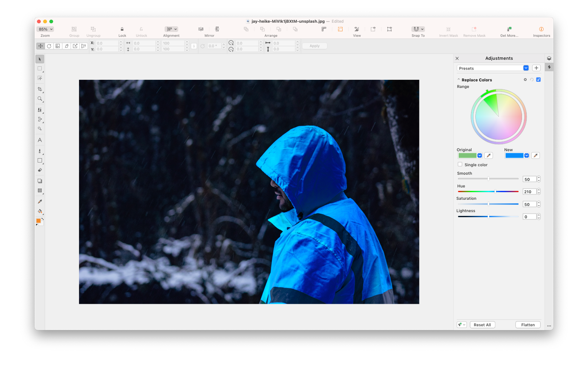Image resolution: width=588 pixels, height=371 pixels.
Task: Open Replace Colors settings gear
Action: (525, 79)
